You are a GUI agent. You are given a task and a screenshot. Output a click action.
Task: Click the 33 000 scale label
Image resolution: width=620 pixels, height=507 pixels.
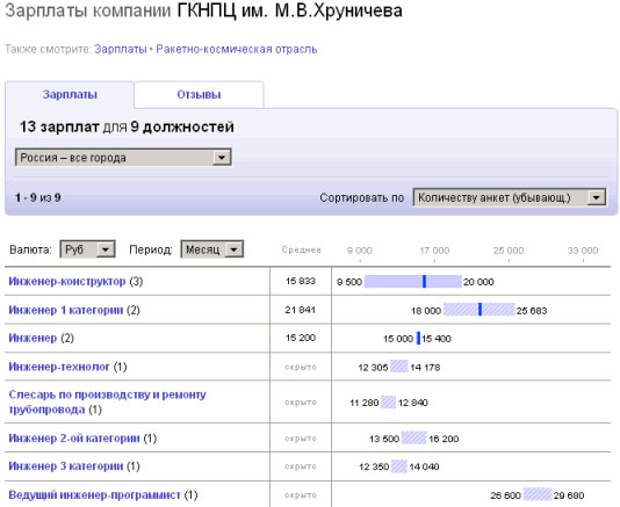click(x=583, y=250)
